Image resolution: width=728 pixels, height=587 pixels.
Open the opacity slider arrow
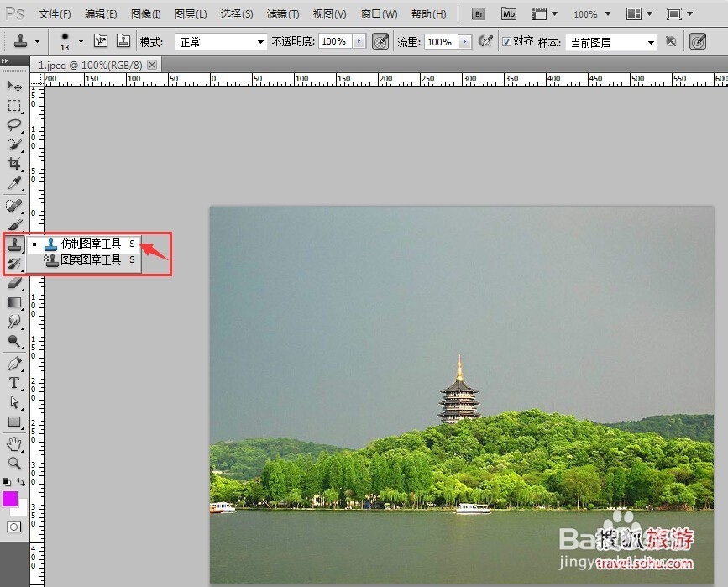point(359,41)
